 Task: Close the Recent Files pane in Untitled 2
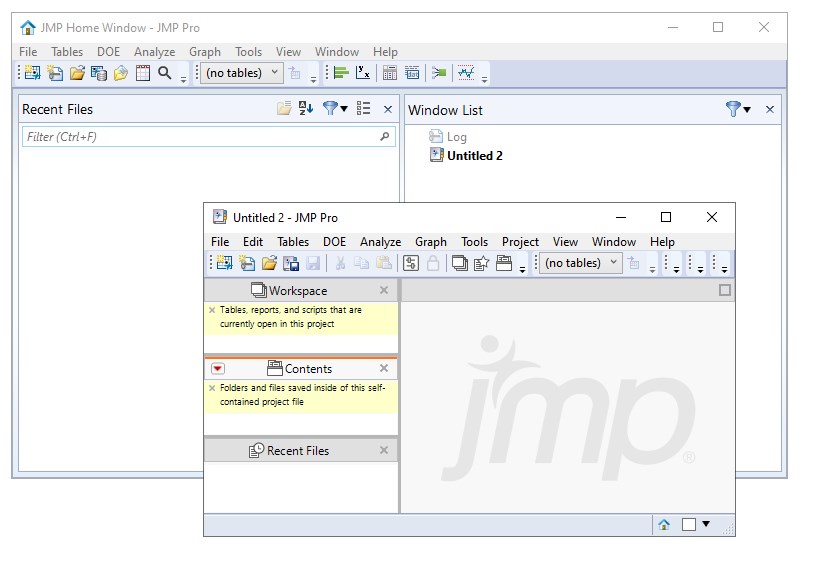pyautogui.click(x=384, y=450)
